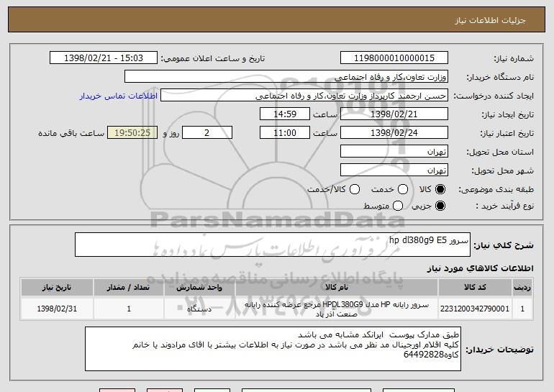The width and height of the screenshot is (554, 392).
Task: Click the public announcement date field 1398/02/21 - 15:03
Action: 104,58
